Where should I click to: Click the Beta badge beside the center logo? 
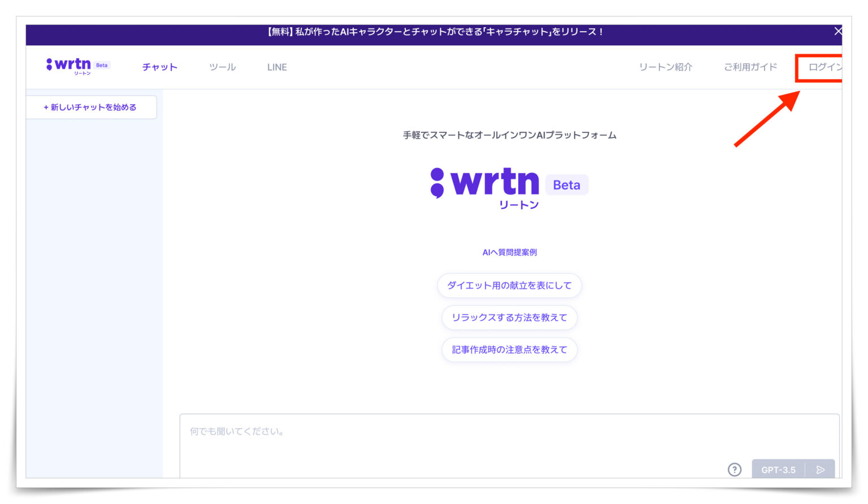[x=567, y=184]
